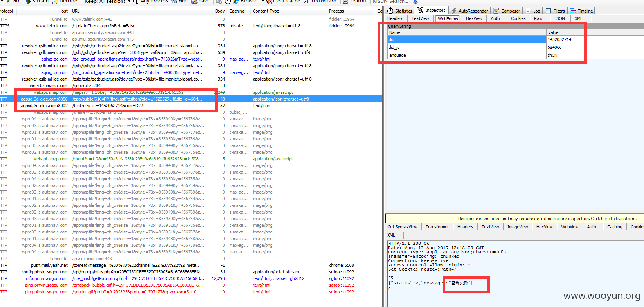Screen dimensions: 644x307
Task: Select request Cookies inspector tab
Action: point(518,18)
